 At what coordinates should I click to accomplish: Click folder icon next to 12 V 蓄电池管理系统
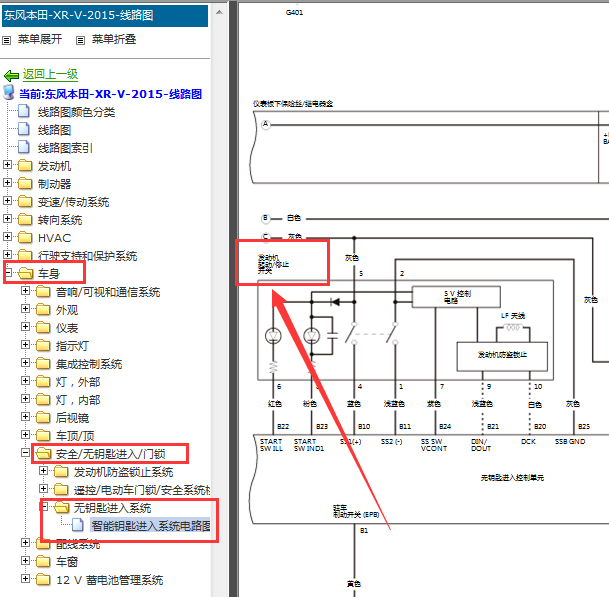pos(43,580)
